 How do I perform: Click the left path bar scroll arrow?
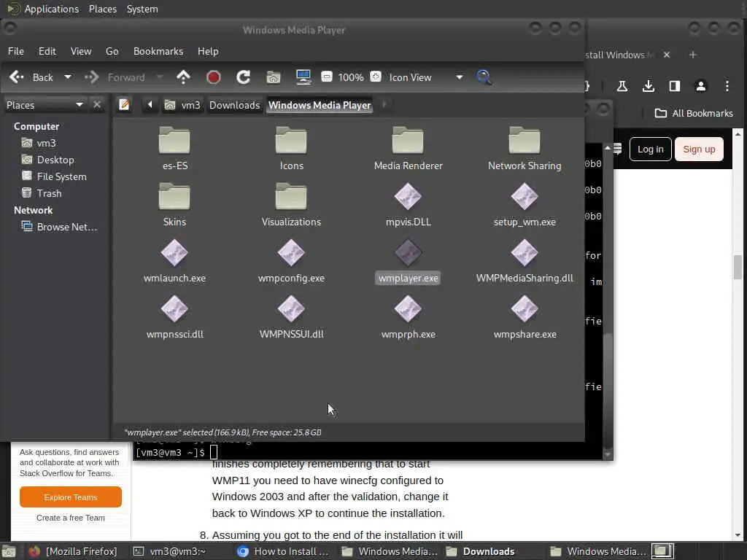(x=150, y=105)
